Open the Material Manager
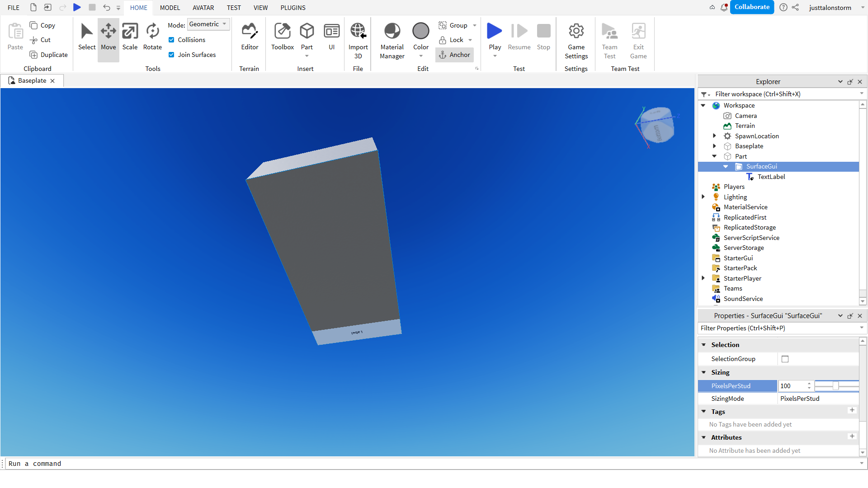This screenshot has height=488, width=868. click(x=392, y=40)
